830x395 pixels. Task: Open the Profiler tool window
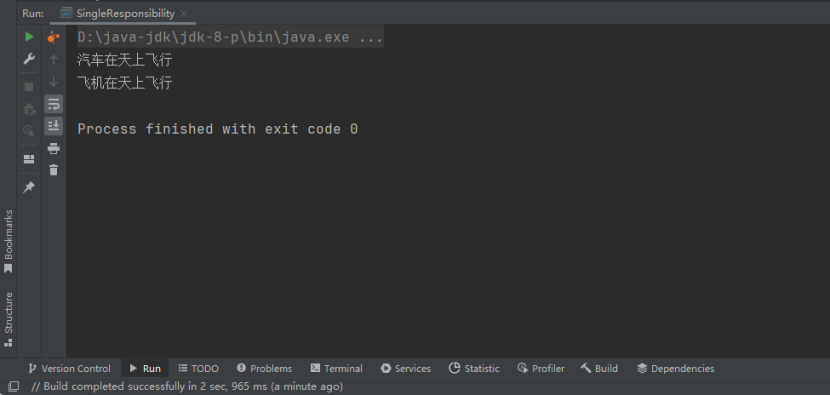[541, 369]
